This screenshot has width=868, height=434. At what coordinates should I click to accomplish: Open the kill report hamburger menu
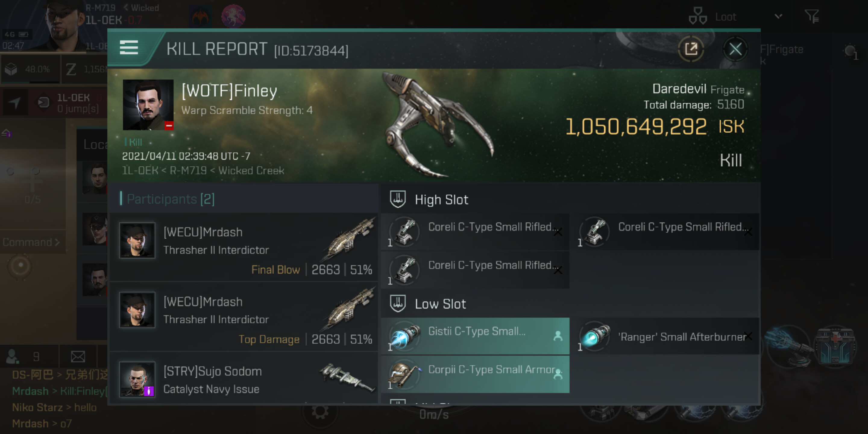(x=129, y=48)
